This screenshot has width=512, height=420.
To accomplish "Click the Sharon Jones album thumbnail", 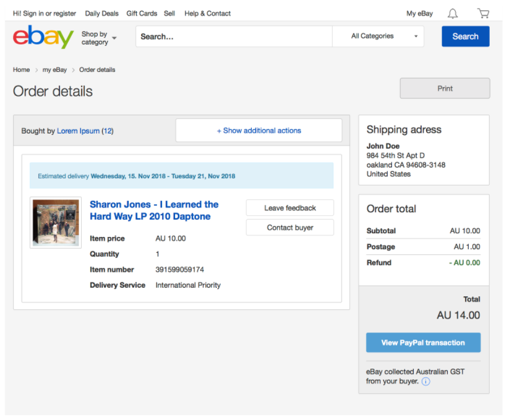I will point(56,223).
